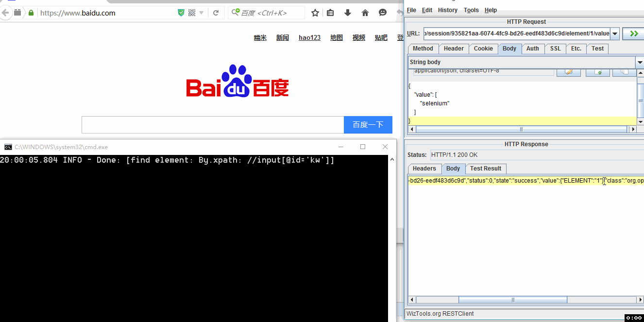Open the Tools menu in RESTClient
Screen dimensions: 644x322
click(471, 10)
